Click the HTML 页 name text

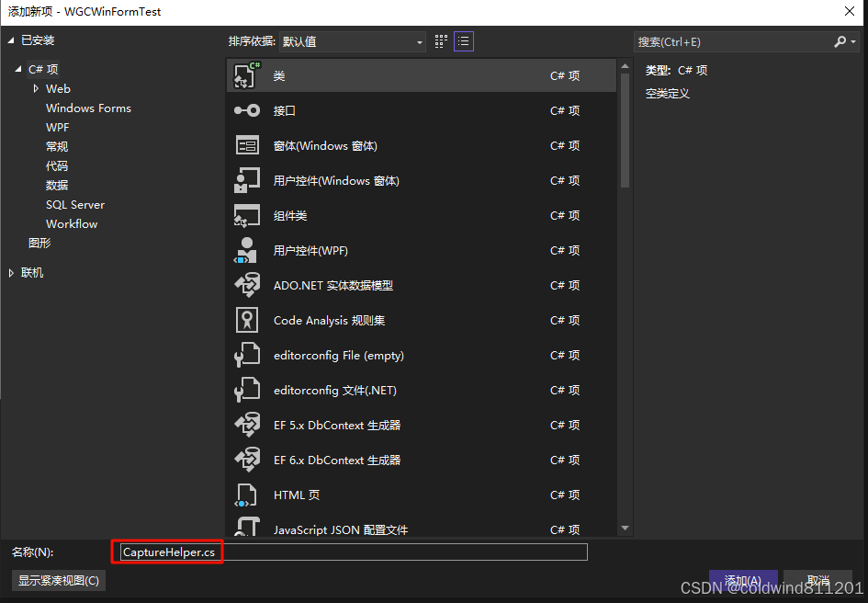click(x=296, y=495)
